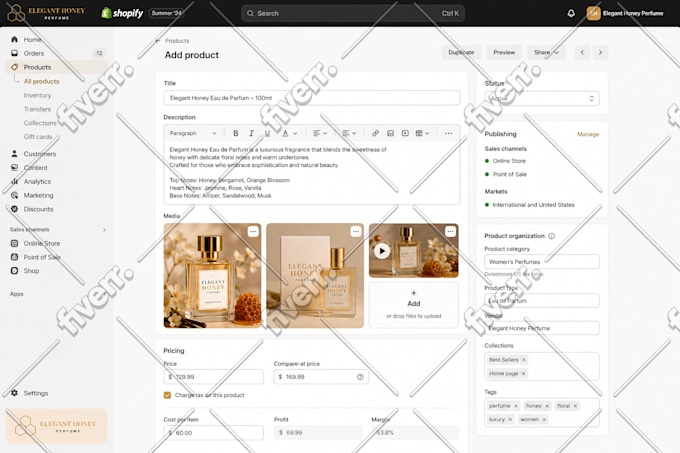Select Inventory under Products
Viewport: 680px width, 453px height.
(37, 95)
